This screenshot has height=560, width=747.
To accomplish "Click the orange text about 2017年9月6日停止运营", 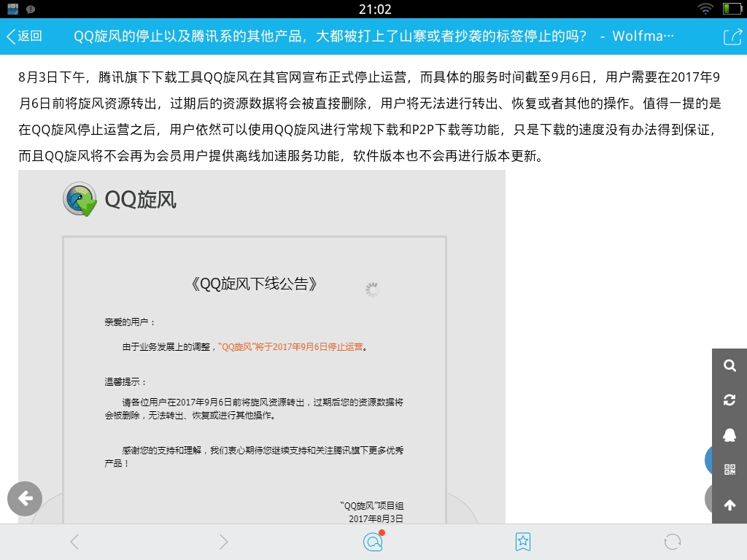I will point(290,346).
